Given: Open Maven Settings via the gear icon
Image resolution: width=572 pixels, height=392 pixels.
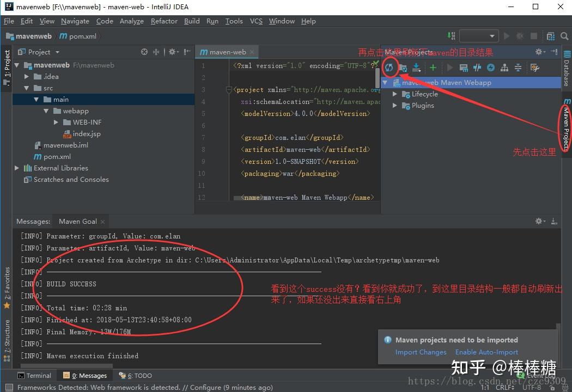Looking at the screenshot, I should coord(534,68).
